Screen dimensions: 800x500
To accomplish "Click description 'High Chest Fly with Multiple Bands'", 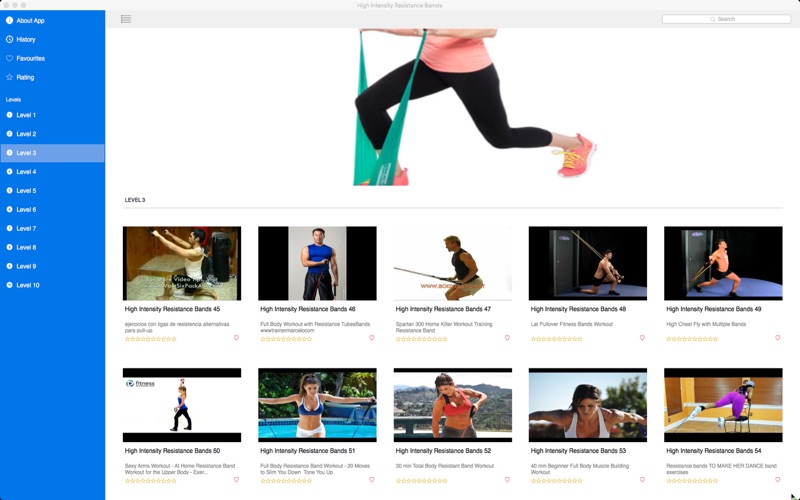I will coord(706,324).
